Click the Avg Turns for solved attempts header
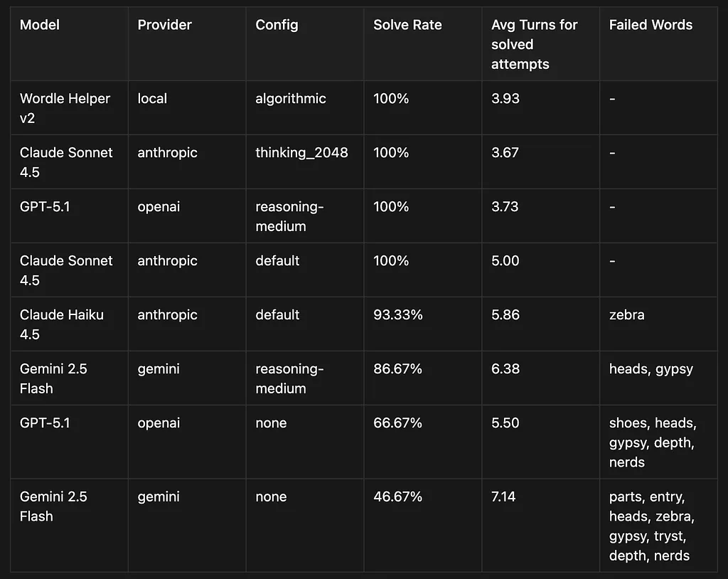This screenshot has height=579, width=728. [x=534, y=44]
